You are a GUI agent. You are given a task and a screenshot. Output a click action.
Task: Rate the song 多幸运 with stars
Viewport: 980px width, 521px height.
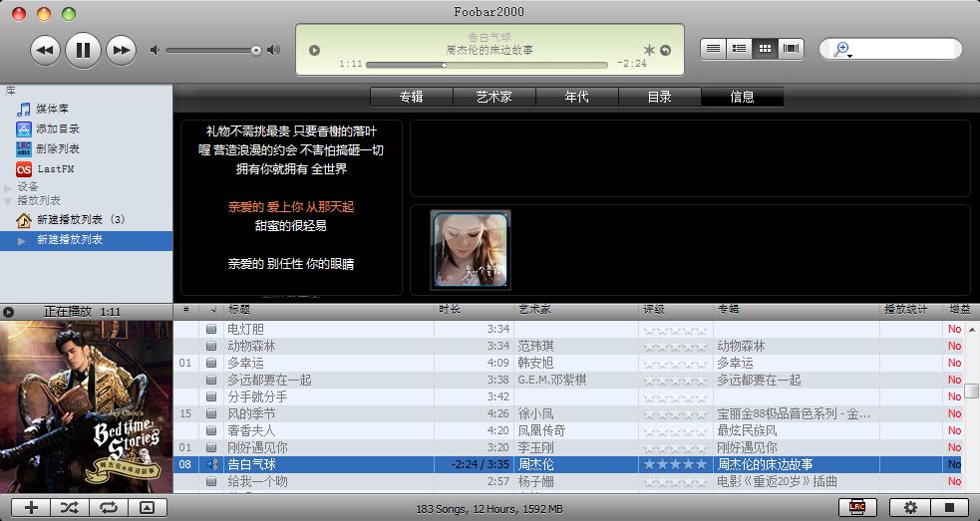(x=675, y=363)
